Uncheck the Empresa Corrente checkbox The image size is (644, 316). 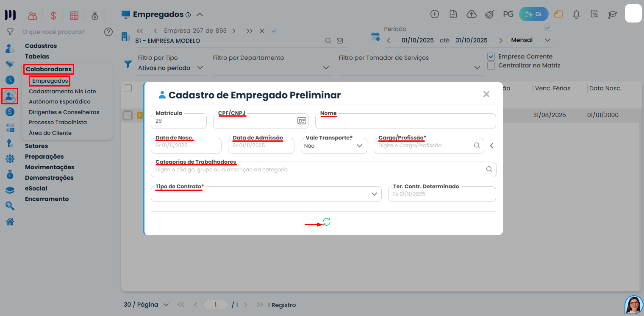click(491, 56)
